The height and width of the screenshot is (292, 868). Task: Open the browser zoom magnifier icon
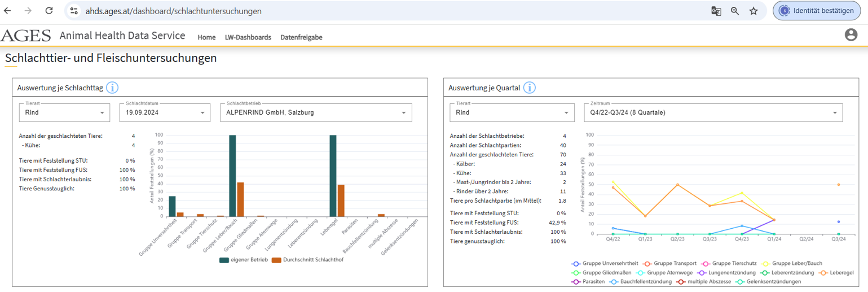(735, 11)
